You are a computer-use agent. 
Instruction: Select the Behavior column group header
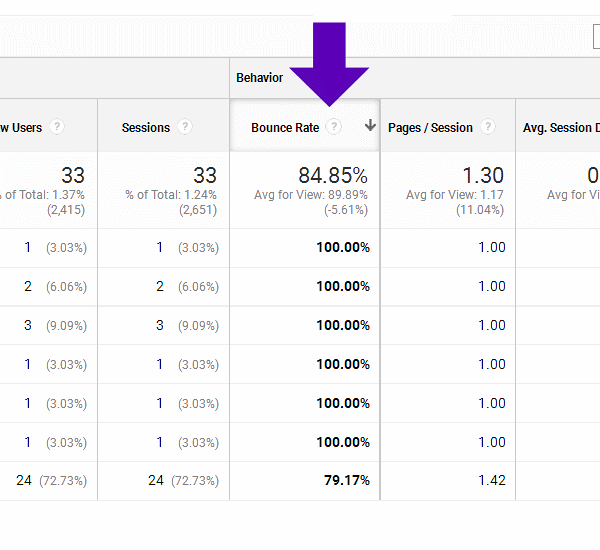[x=260, y=78]
